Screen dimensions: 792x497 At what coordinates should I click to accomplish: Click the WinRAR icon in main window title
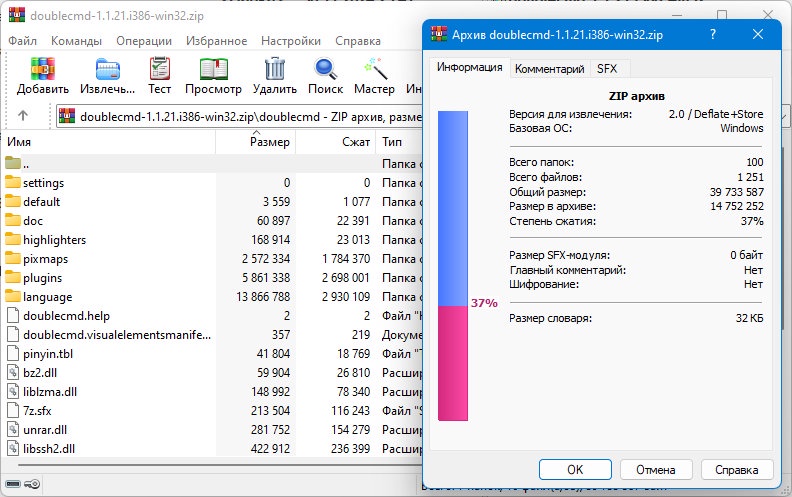[17, 15]
